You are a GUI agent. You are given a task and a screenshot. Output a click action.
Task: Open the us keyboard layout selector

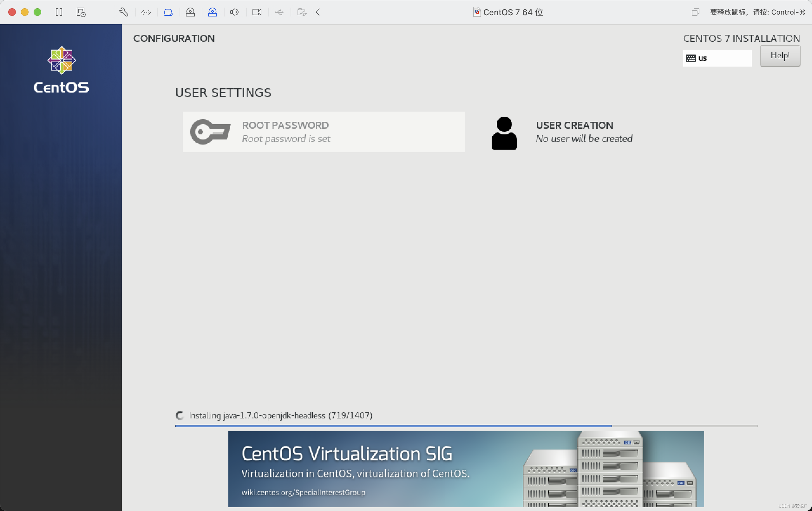(717, 58)
